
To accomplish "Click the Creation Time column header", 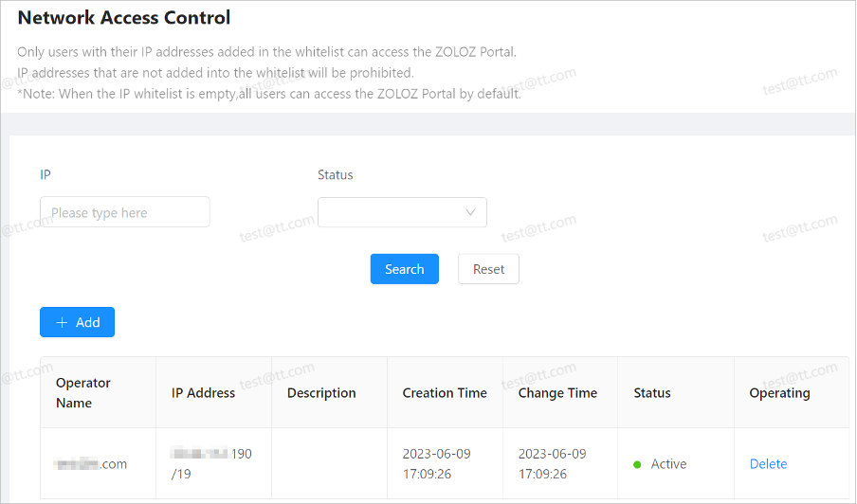I will pyautogui.click(x=445, y=392).
